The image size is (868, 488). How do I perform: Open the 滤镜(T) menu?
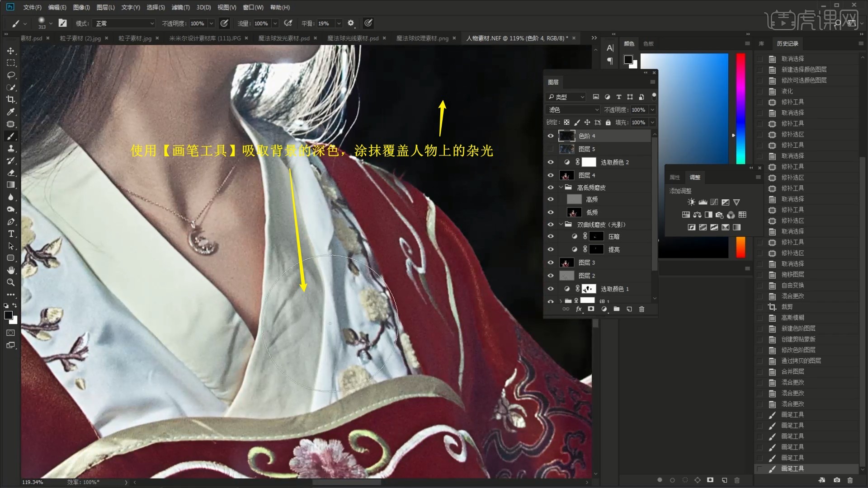[180, 7]
